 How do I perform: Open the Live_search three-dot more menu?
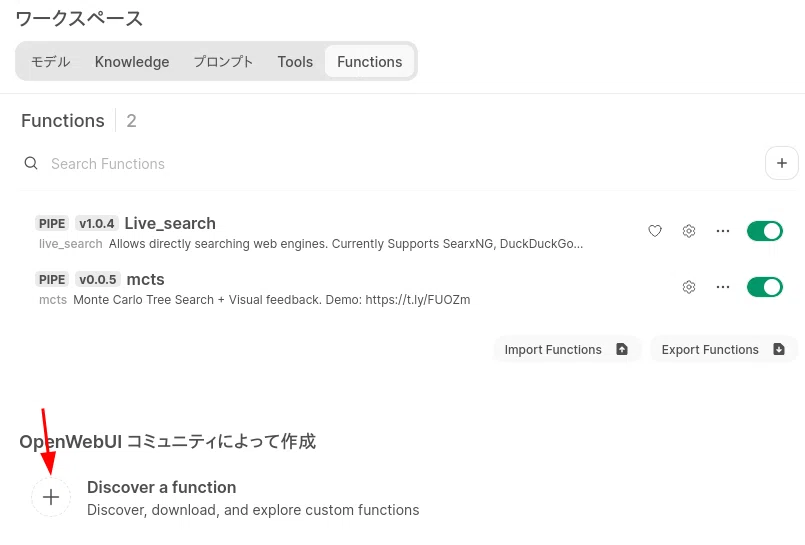[x=723, y=231]
